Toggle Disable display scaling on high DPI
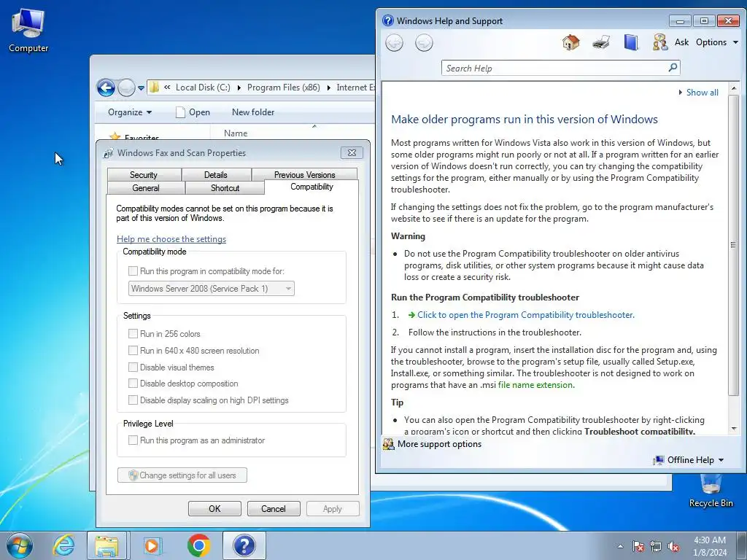The height and width of the screenshot is (560, 747). [x=133, y=400]
